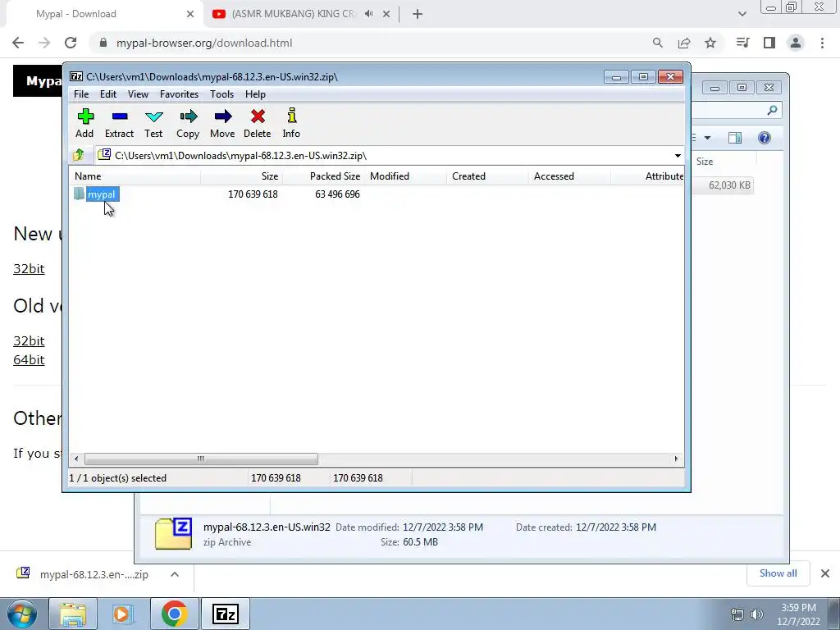Sort by the Created column header
This screenshot has height=630, width=840.
click(487, 176)
